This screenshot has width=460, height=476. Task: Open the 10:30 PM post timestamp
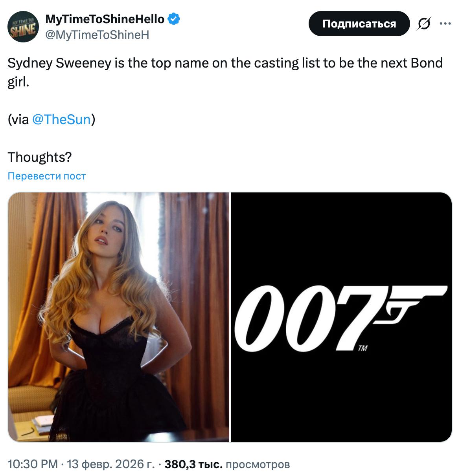click(33, 464)
